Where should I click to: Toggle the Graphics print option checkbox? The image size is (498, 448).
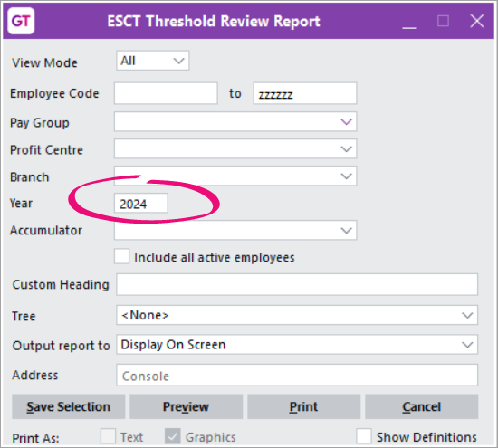coord(173,436)
